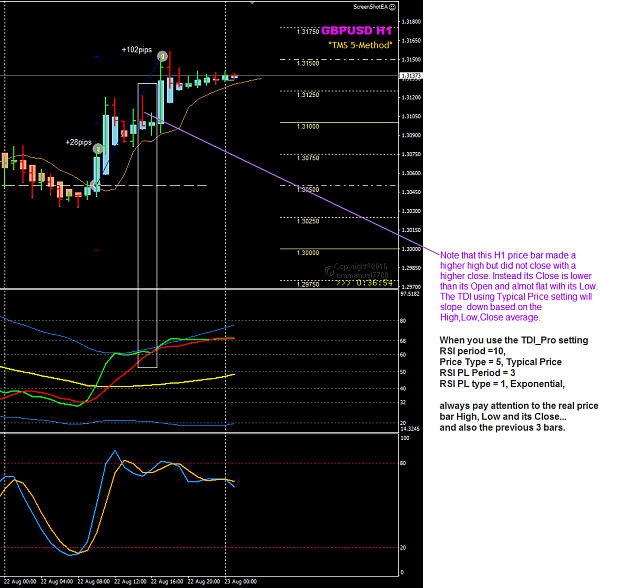Click 1.31650 on the price axis
The image size is (625, 588).
411,41
